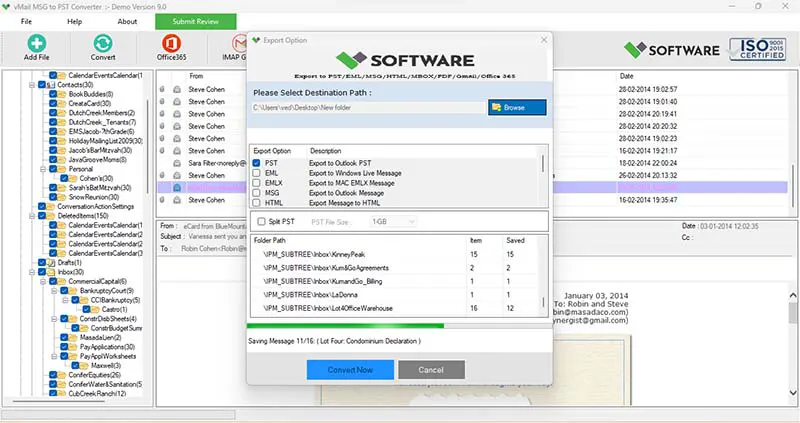
Task: Tick the MSG export option checkbox
Action: pos(256,193)
